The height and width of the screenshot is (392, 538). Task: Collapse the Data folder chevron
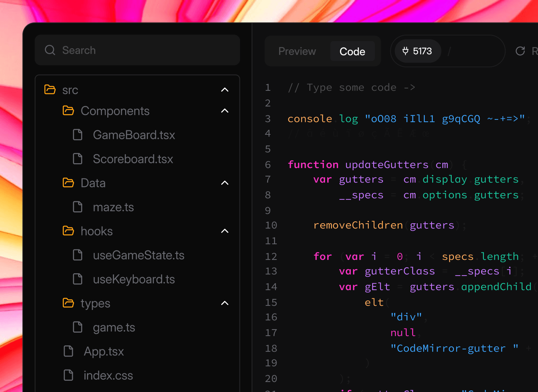pyautogui.click(x=225, y=183)
